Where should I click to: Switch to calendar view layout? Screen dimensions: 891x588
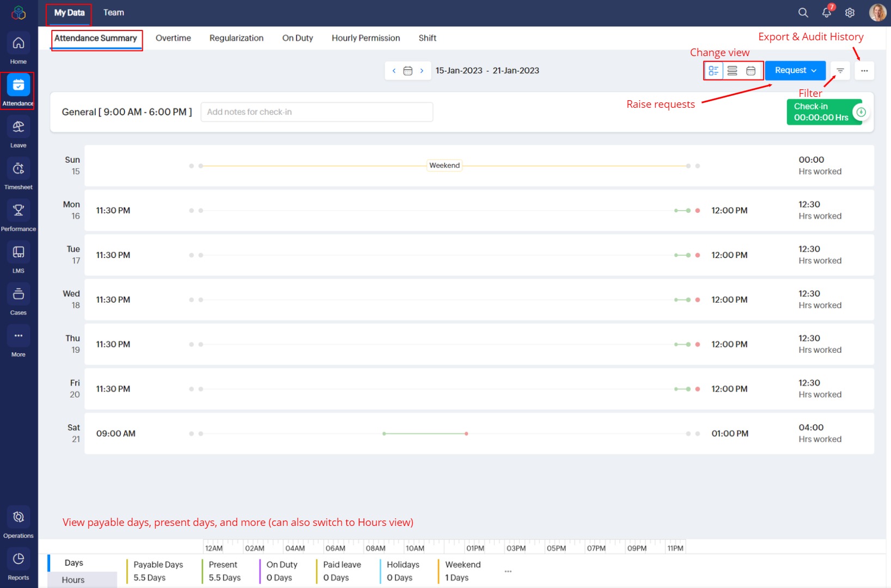point(750,71)
